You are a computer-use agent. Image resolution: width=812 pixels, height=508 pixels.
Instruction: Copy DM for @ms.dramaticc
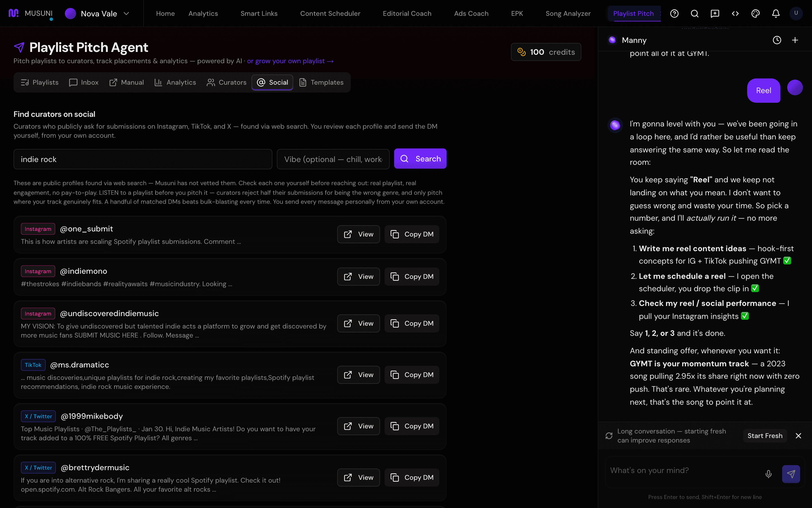click(412, 375)
